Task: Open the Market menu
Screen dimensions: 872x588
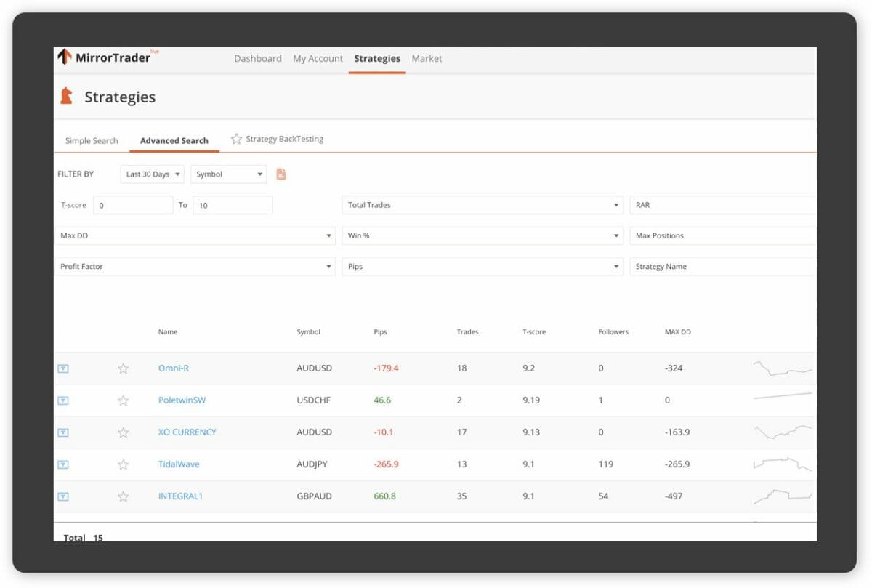Action: tap(427, 59)
